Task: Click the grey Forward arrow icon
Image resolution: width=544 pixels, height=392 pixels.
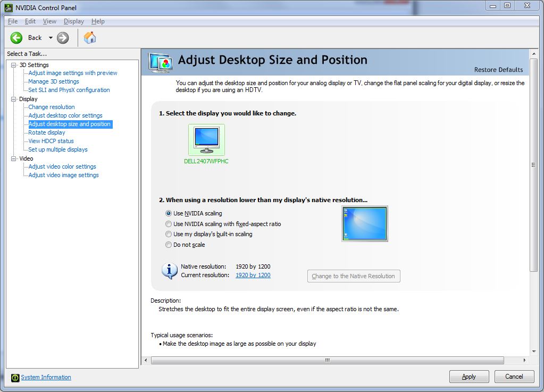Action: pos(63,38)
